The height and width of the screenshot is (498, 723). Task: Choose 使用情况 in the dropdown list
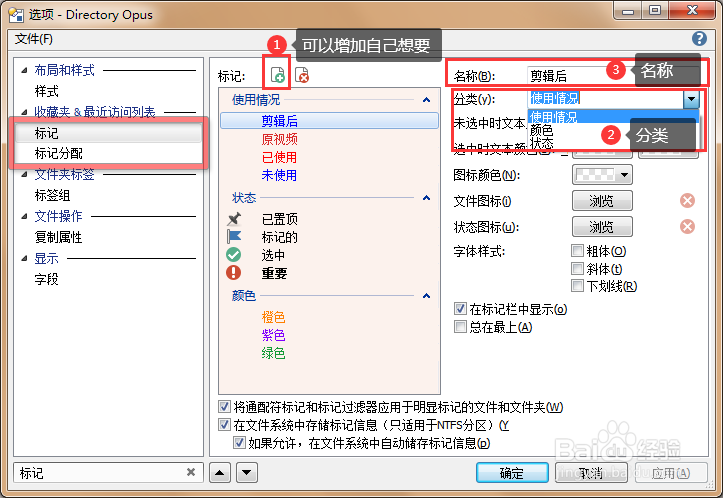(613, 116)
